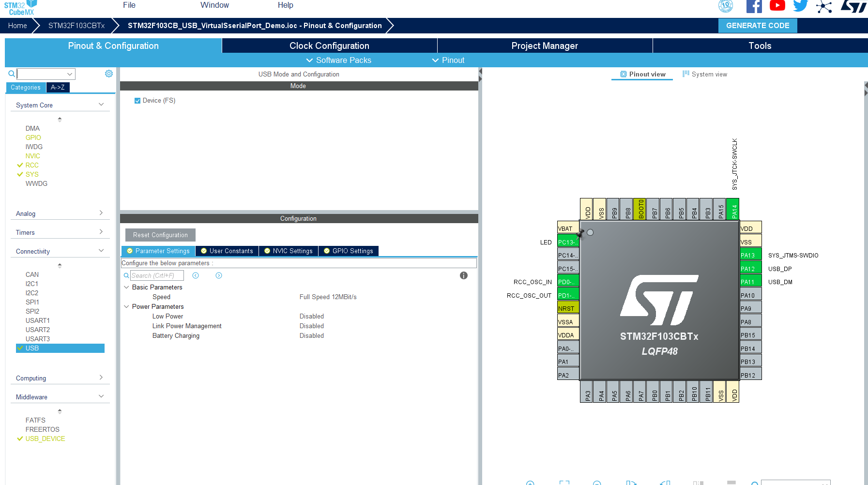The width and height of the screenshot is (868, 485).
Task: Open the NVIC Settings tab
Action: tap(289, 251)
